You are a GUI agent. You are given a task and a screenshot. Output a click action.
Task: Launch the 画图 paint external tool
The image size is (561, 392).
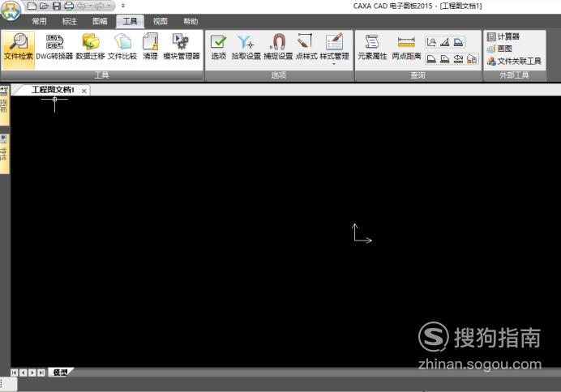(x=499, y=49)
